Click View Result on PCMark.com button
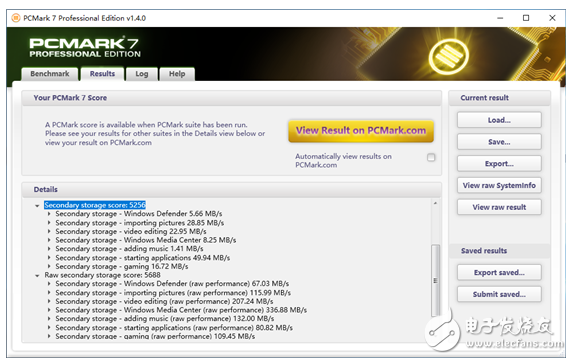Image resolution: width=572 pixels, height=360 pixels. (x=361, y=131)
